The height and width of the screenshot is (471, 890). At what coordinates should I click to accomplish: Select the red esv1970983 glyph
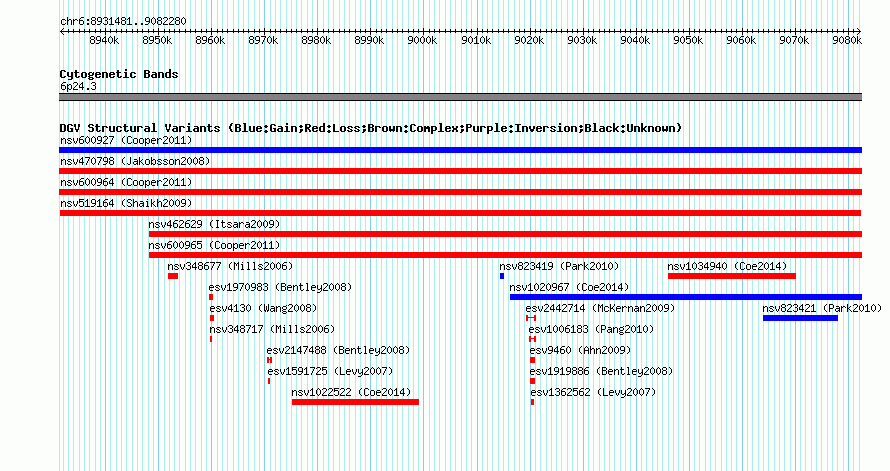[x=211, y=297]
